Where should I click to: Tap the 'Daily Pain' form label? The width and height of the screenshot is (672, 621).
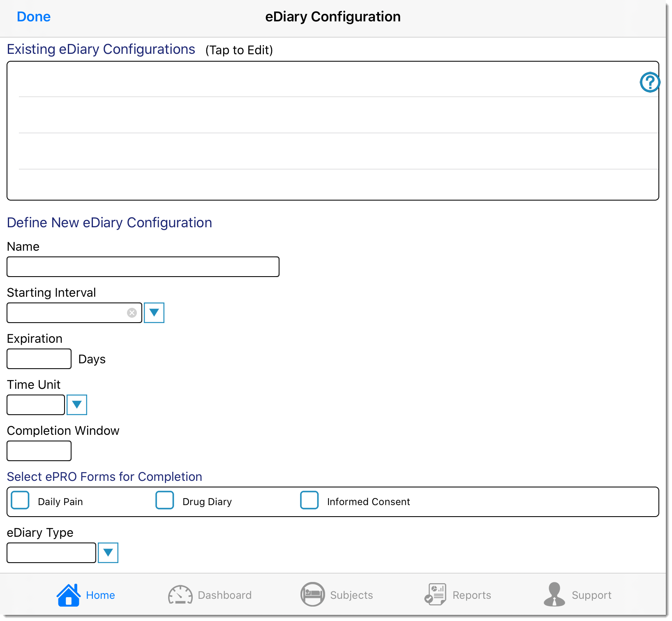pyautogui.click(x=60, y=502)
